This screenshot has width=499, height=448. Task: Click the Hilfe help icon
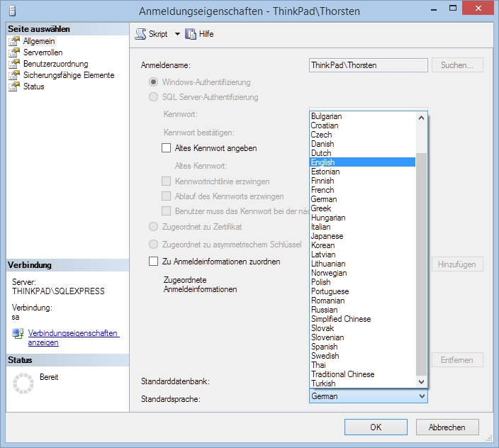coord(190,34)
